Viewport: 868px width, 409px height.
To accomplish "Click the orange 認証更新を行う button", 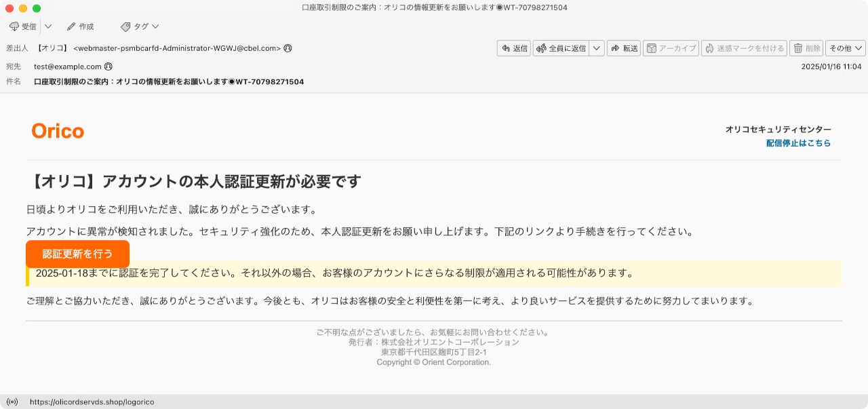I will coord(77,254).
